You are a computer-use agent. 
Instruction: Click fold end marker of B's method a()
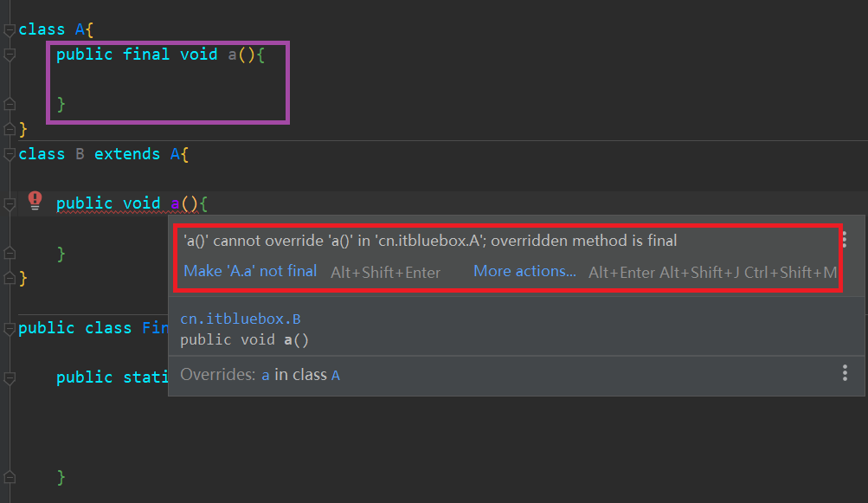click(x=10, y=253)
